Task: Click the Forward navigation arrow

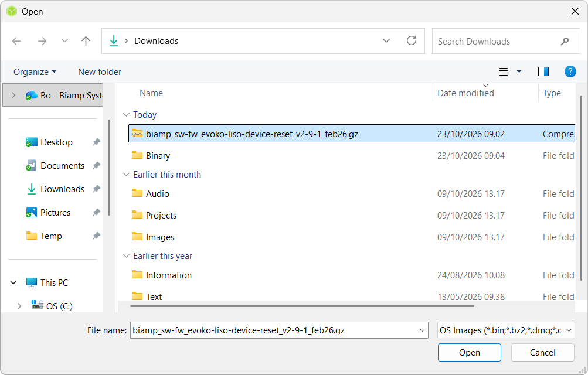Action: (42, 41)
